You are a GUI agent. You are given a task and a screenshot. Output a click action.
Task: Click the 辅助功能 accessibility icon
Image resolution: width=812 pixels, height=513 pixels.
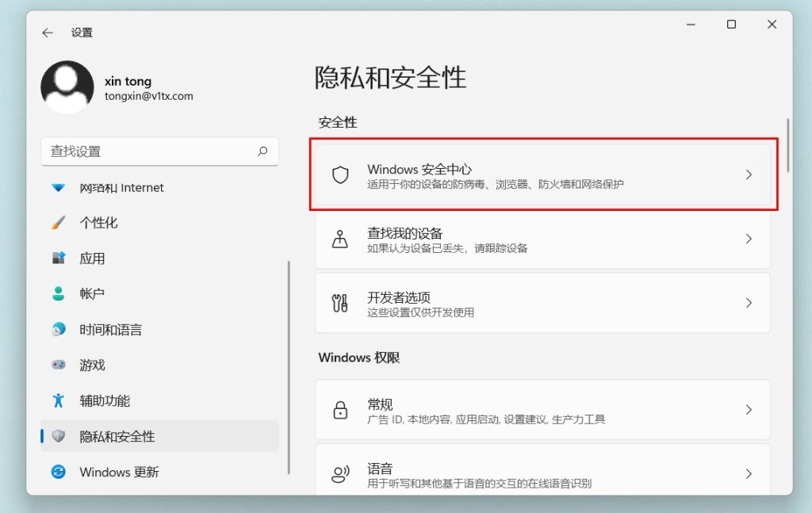(x=59, y=400)
